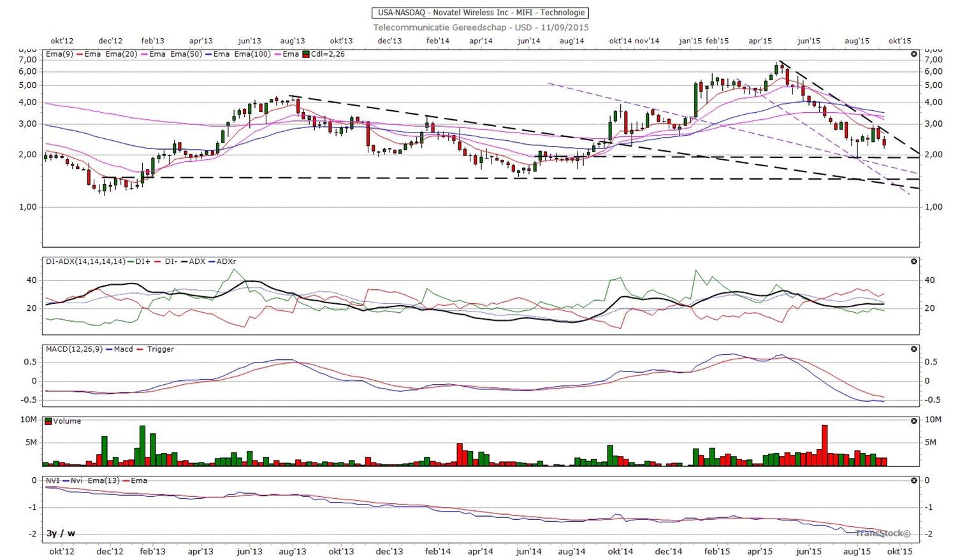This screenshot has width=960, height=560.
Task: Close the price chart panel with its x icon
Action: click(x=913, y=54)
